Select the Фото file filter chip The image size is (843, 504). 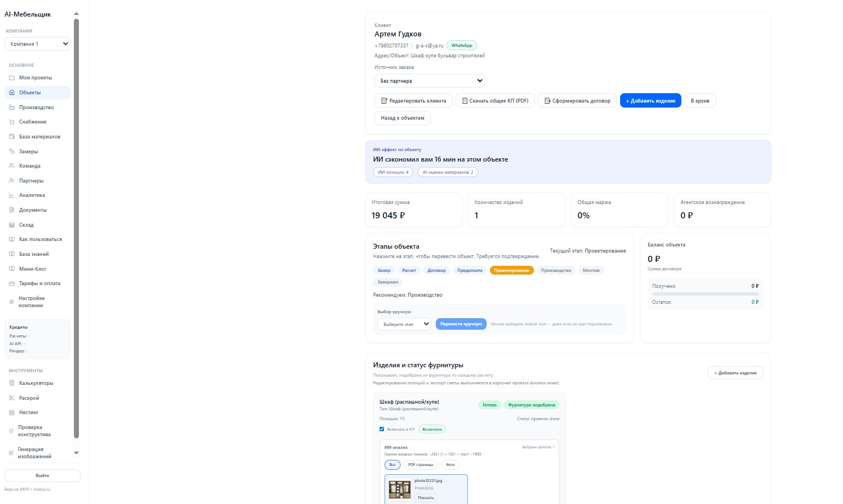click(450, 465)
